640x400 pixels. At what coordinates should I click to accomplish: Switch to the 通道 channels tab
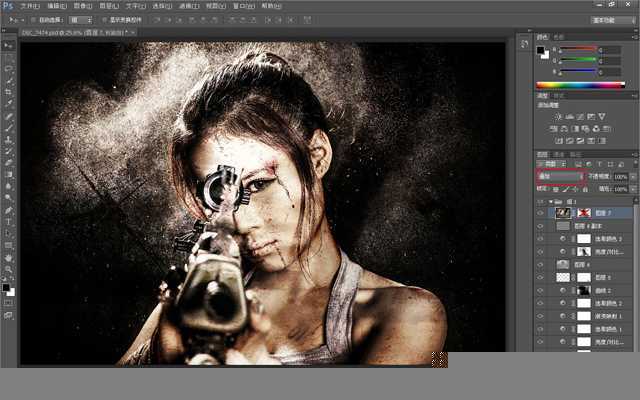coord(558,154)
